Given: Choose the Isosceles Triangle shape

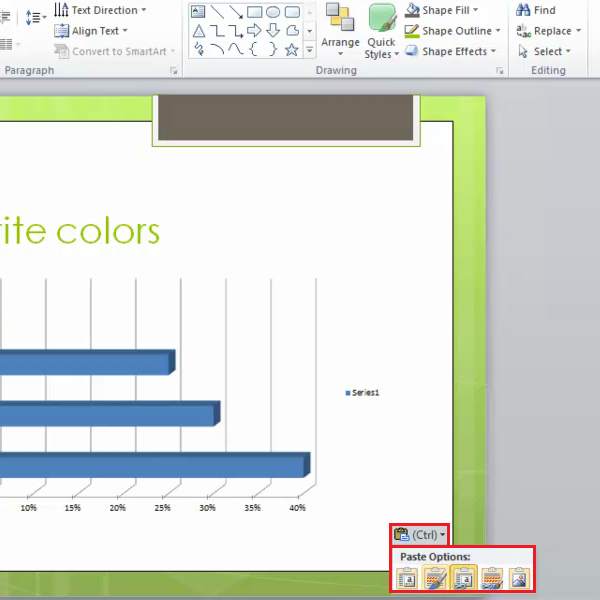Looking at the screenshot, I should pyautogui.click(x=198, y=31).
